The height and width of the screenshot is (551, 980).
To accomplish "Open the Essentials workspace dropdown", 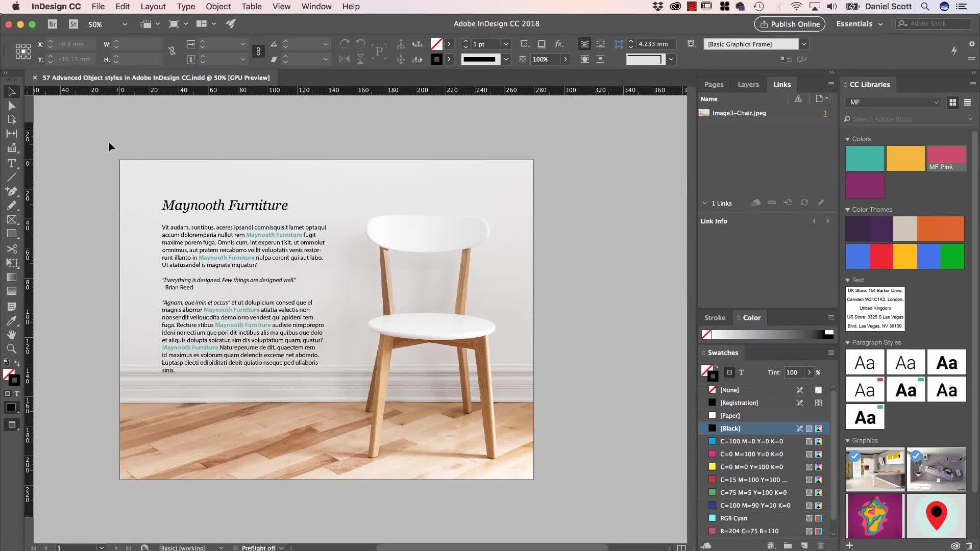I will [860, 24].
